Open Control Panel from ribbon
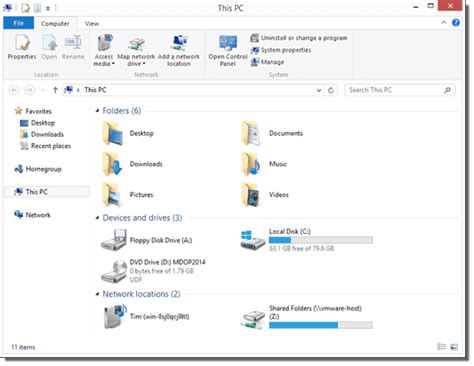This screenshot has height=366, width=474. coord(228,51)
